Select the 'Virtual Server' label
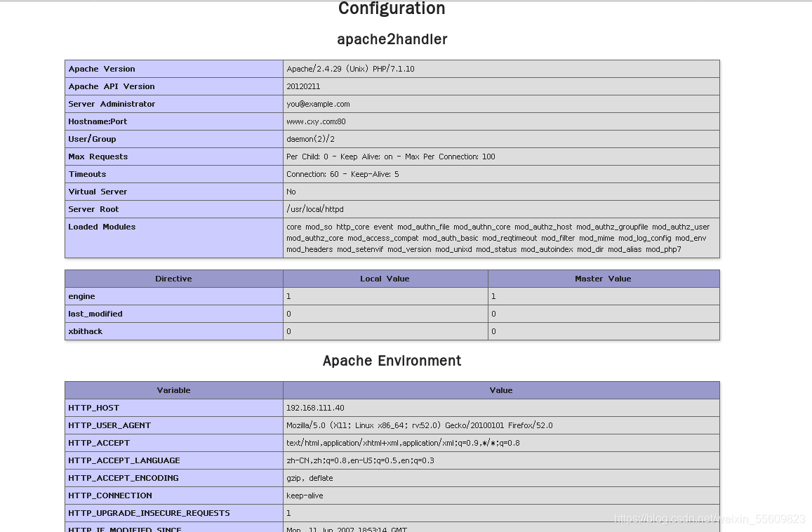 click(98, 192)
